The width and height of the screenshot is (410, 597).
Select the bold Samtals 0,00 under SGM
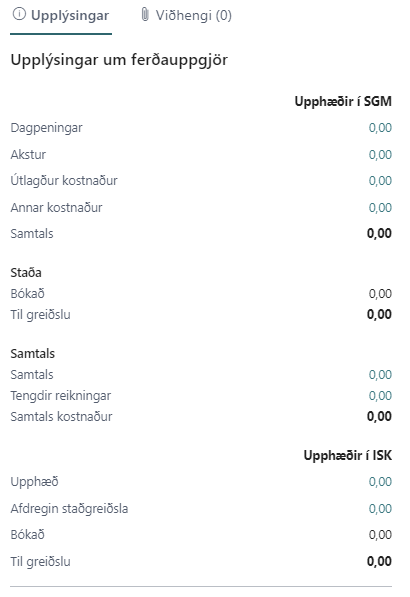(379, 233)
